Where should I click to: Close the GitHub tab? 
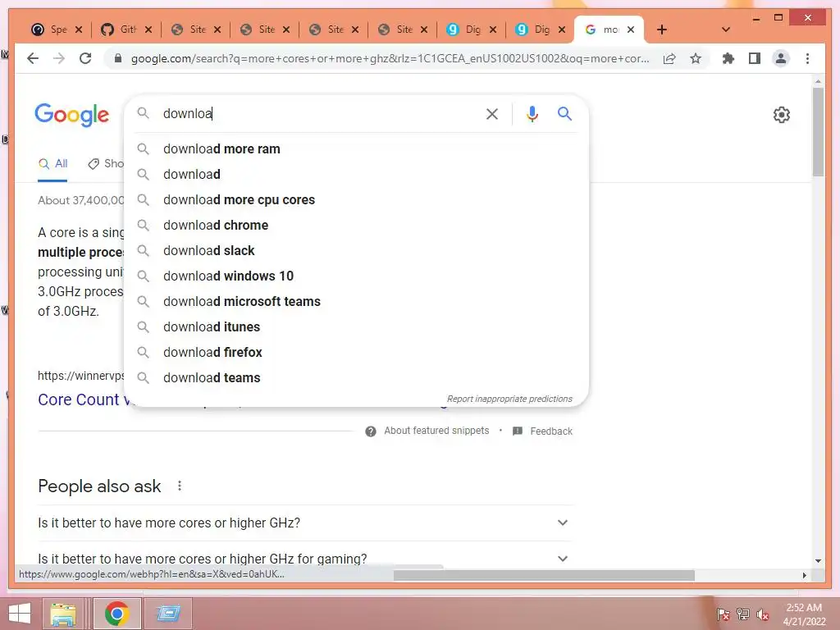pos(148,30)
